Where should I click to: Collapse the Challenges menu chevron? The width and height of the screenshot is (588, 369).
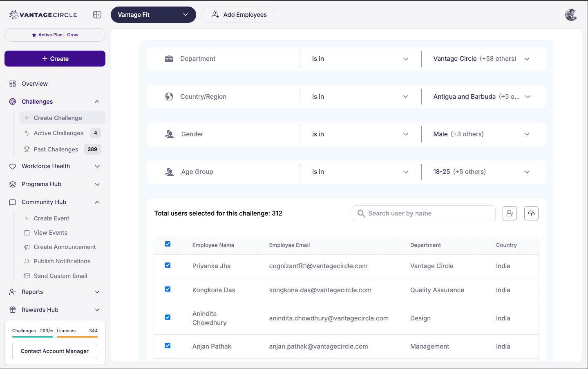(x=97, y=102)
